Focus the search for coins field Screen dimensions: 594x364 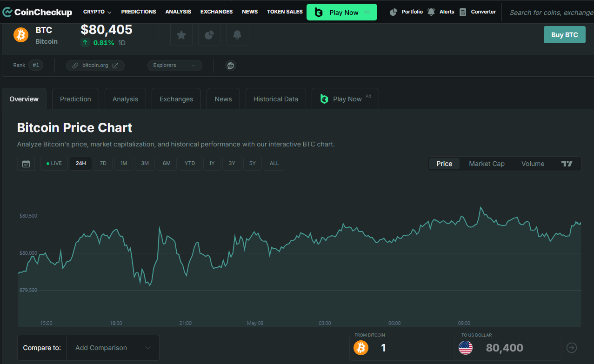pos(551,13)
